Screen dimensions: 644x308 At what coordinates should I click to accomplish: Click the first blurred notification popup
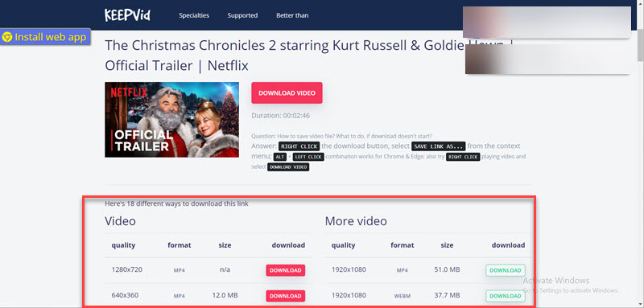point(547,23)
